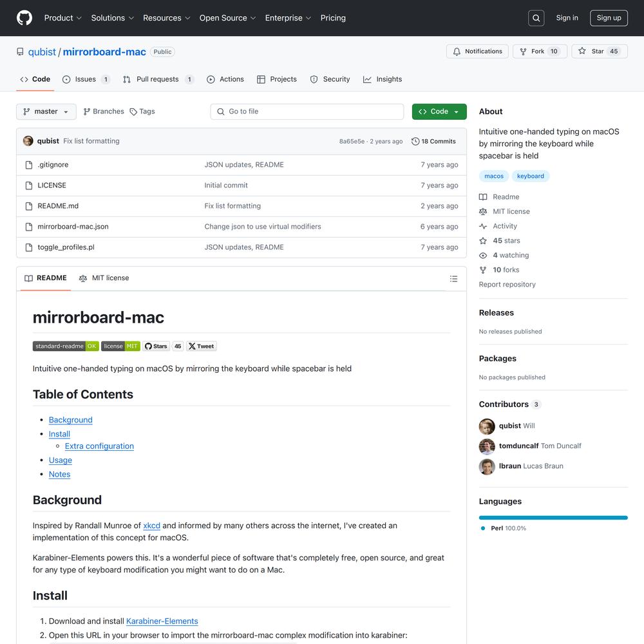Click the star icon beside 45 stars
Image resolution: width=644 pixels, height=644 pixels.
click(x=483, y=241)
